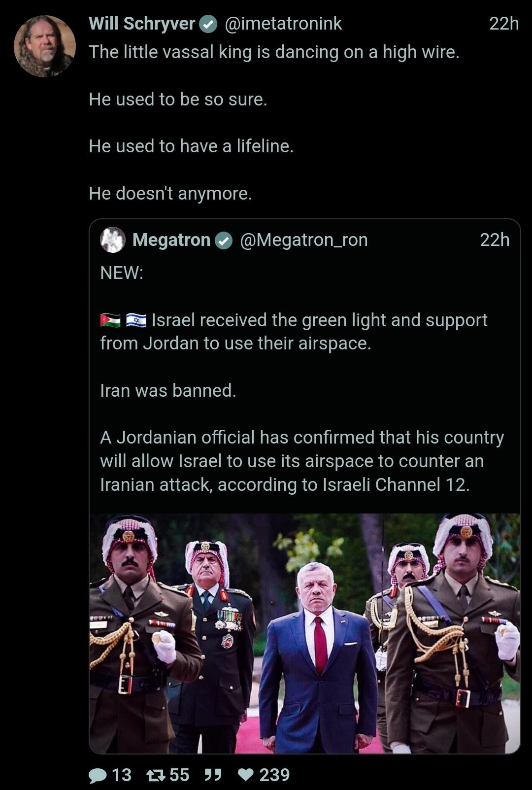Screen dimensions: 532x790
Task: Tap the 22h timestamp on main tweet
Action: (504, 24)
